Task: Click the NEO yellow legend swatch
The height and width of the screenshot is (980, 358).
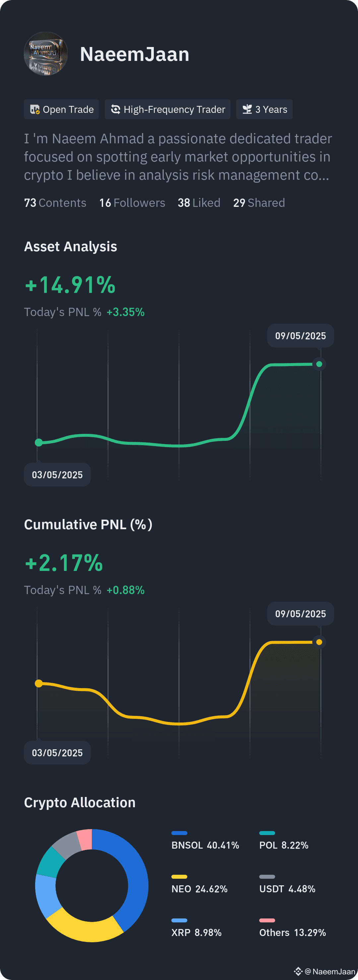Action: coord(179,877)
